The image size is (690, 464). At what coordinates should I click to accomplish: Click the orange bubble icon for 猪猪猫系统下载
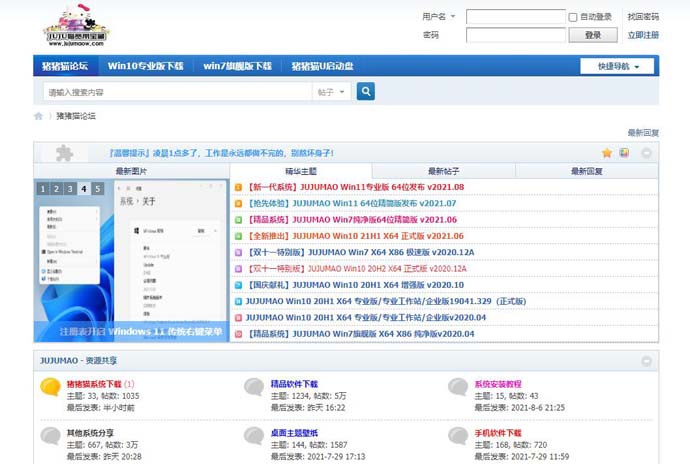click(x=50, y=387)
